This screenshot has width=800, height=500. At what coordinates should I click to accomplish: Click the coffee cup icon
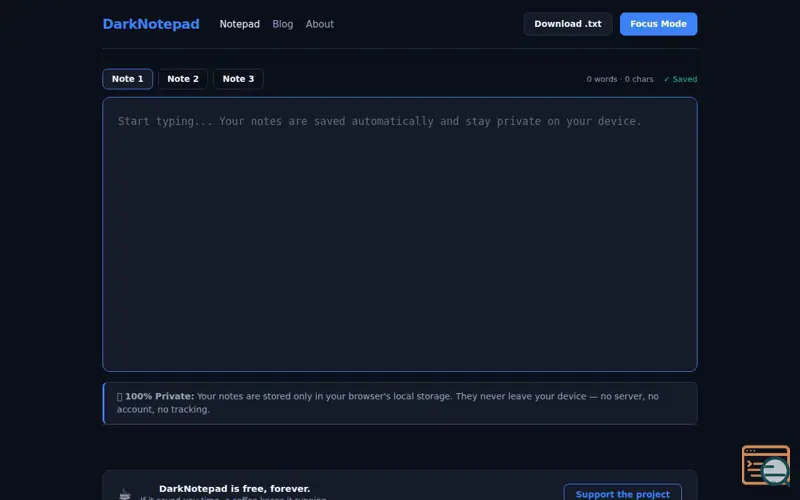click(x=125, y=494)
